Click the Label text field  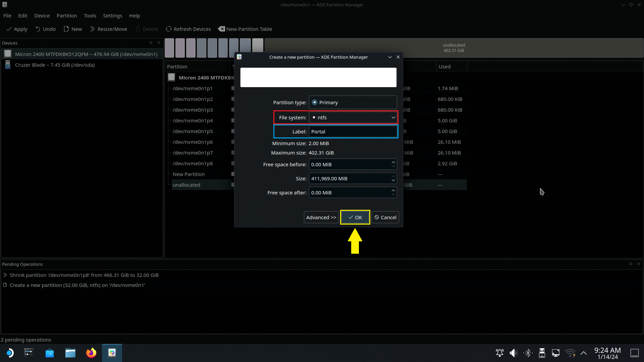[353, 132]
